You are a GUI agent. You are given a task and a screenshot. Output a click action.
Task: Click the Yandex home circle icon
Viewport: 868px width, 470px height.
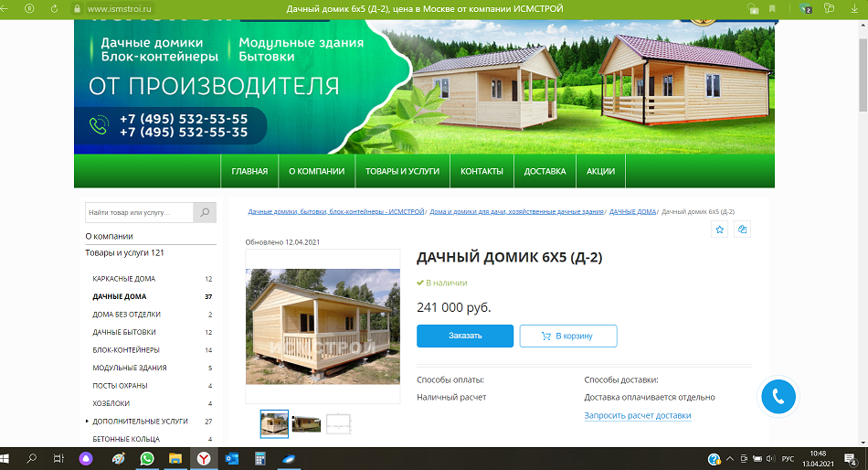[x=30, y=9]
